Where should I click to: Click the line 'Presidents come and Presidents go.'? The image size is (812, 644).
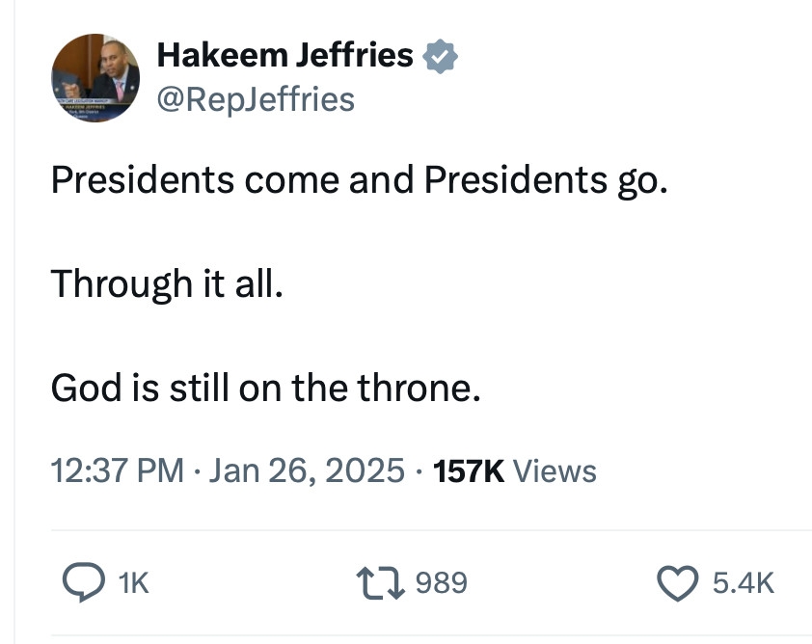point(358,180)
